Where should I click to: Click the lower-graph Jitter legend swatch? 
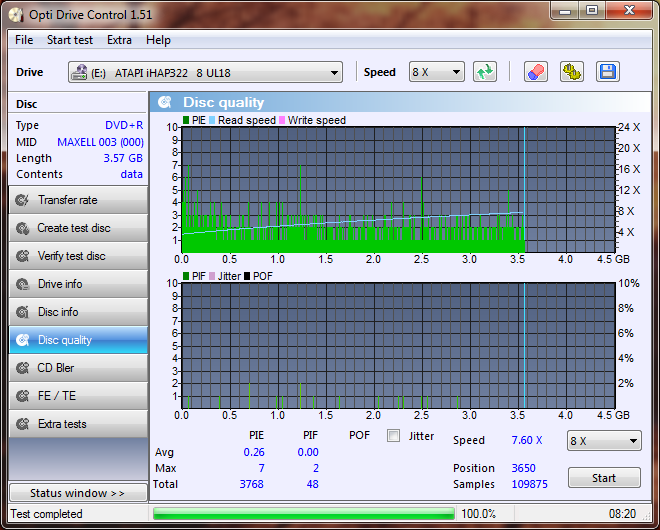tap(212, 276)
